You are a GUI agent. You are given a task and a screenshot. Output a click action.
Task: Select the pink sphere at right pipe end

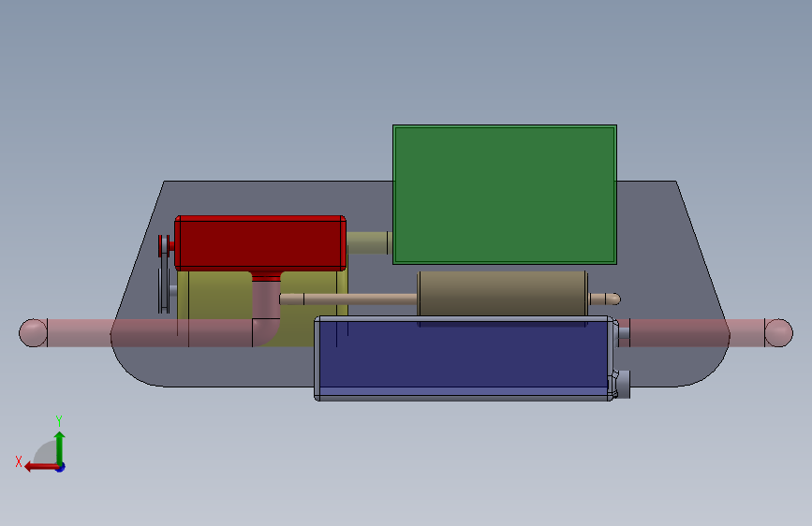point(778,333)
